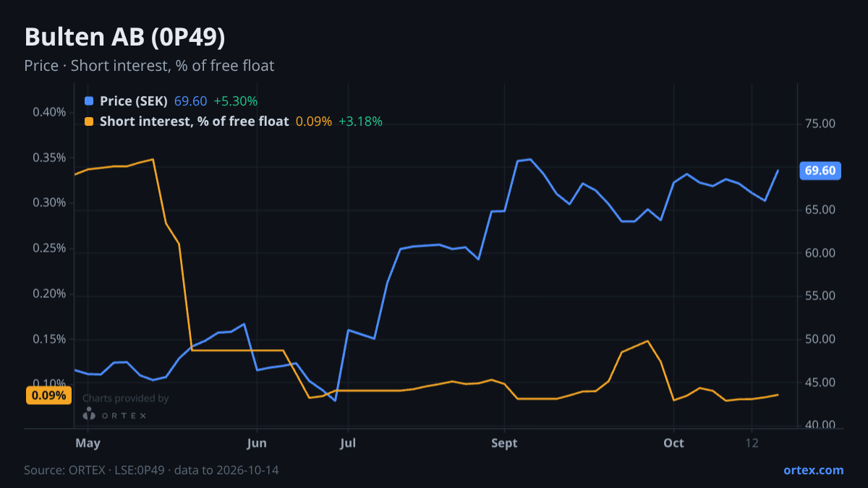Click the 45.00 right axis label
The height and width of the screenshot is (488, 868).
tap(820, 382)
